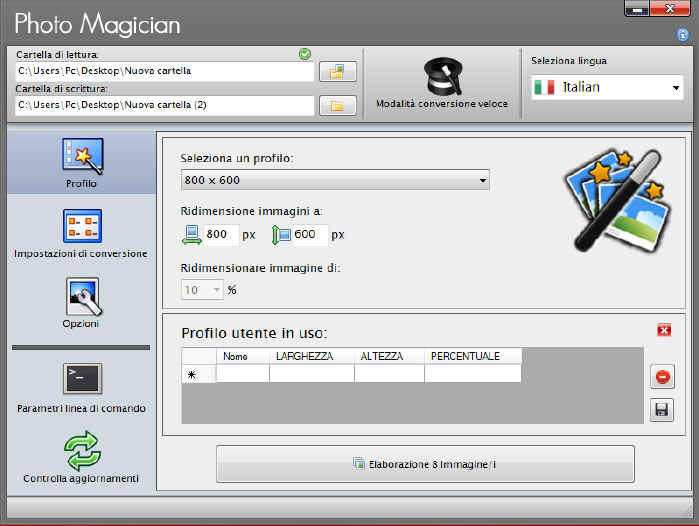
Task: Click the empty Nome cell in new row
Action: tap(243, 374)
